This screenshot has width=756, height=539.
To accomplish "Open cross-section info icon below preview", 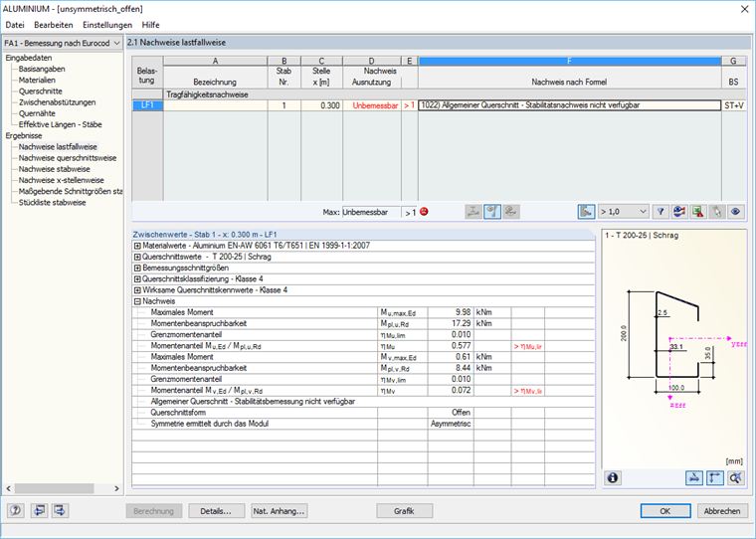I will pos(613,477).
